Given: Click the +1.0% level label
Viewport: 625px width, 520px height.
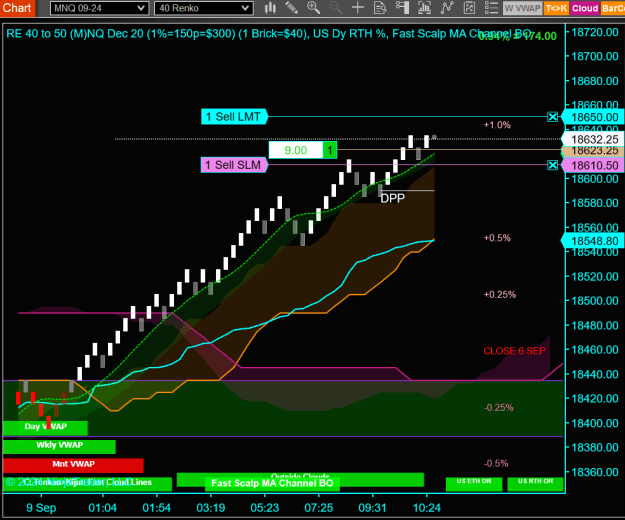Looking at the screenshot, I should pos(497,125).
